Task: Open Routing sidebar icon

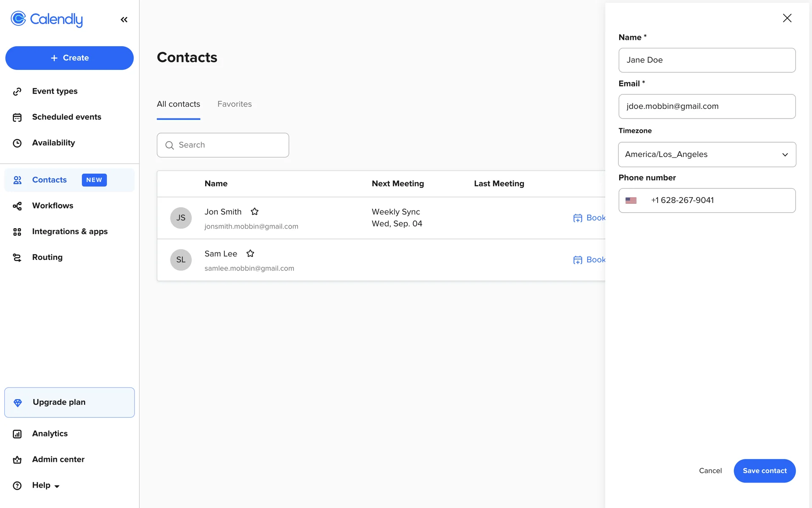Action: tap(17, 257)
